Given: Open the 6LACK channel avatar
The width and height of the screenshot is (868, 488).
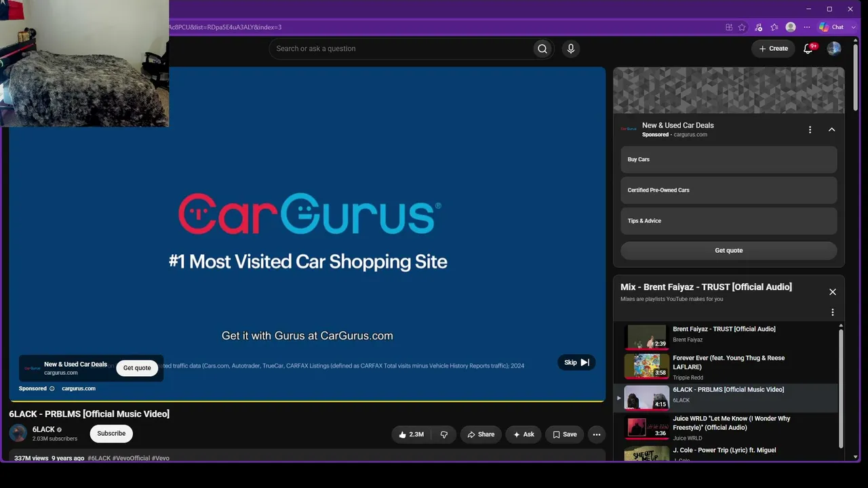Looking at the screenshot, I should coord(18,433).
